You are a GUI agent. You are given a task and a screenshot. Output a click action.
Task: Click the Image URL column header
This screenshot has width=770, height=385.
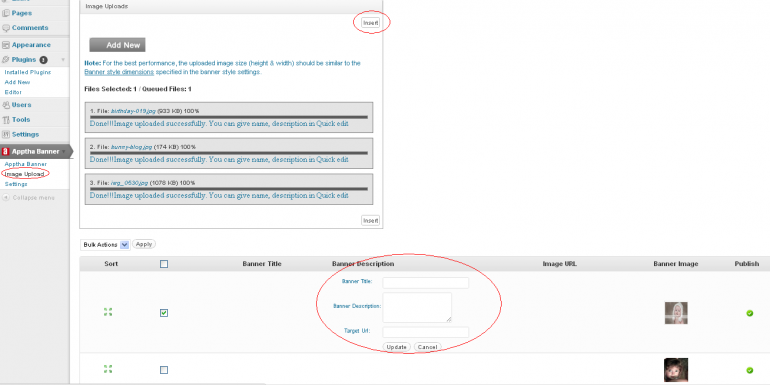pos(560,264)
